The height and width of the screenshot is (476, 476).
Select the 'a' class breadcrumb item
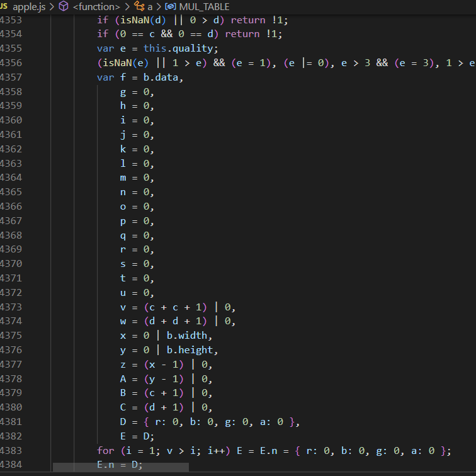[x=150, y=7]
